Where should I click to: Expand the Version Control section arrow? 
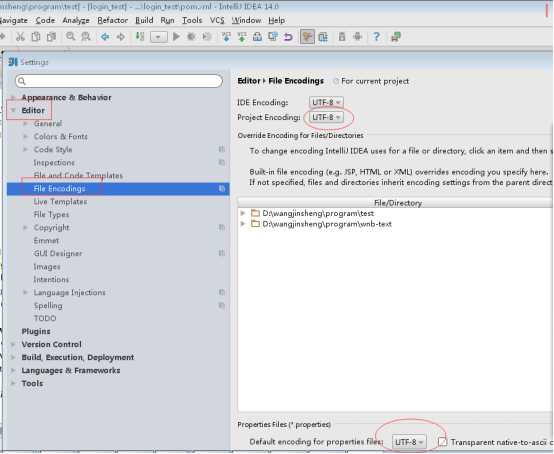[13, 344]
